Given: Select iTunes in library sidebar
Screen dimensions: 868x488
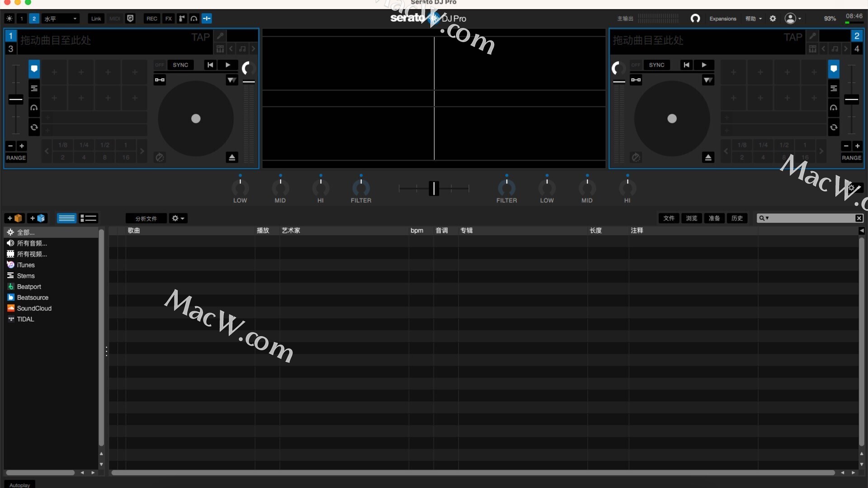Looking at the screenshot, I should [x=26, y=265].
